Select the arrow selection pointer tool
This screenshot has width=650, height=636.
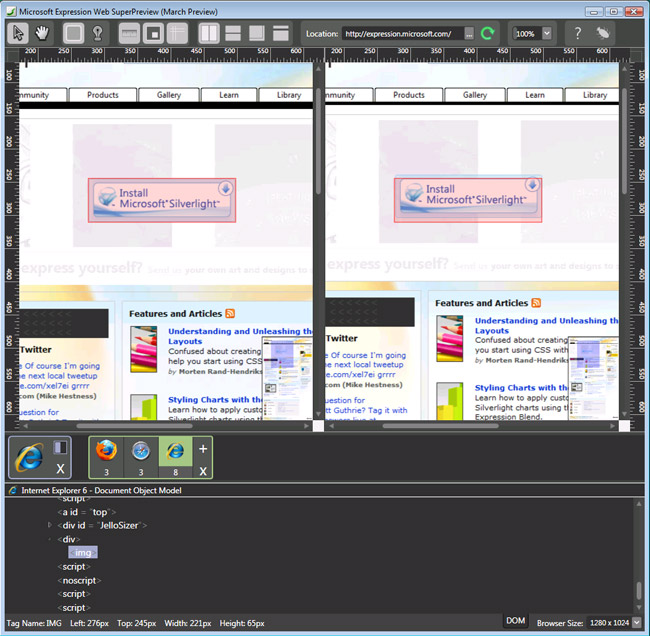click(18, 33)
